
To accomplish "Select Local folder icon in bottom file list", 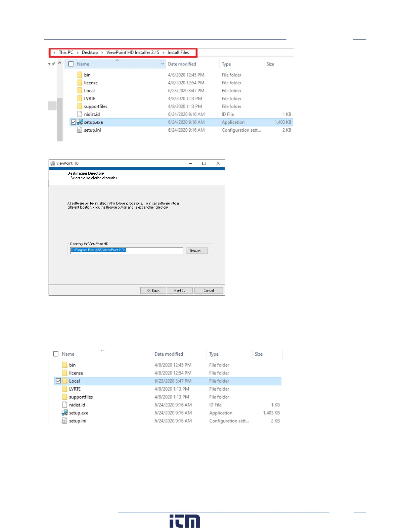I will (65, 381).
